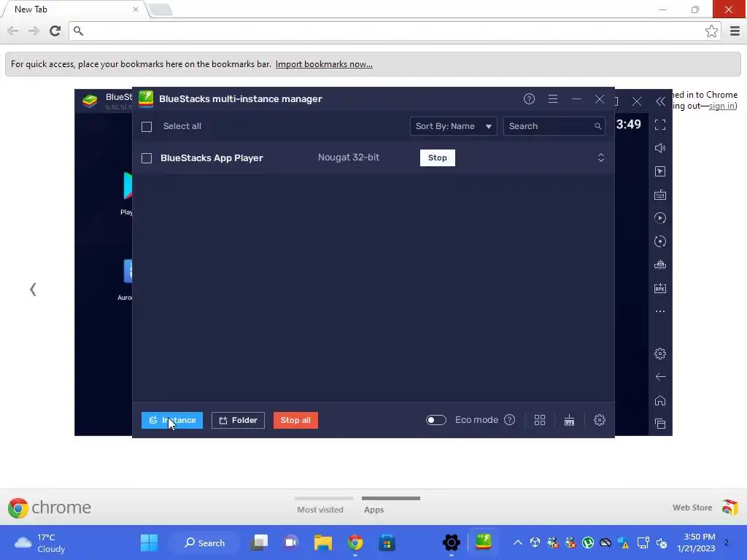The width and height of the screenshot is (747, 560).
Task: Click the red Stop all button
Action: point(295,420)
